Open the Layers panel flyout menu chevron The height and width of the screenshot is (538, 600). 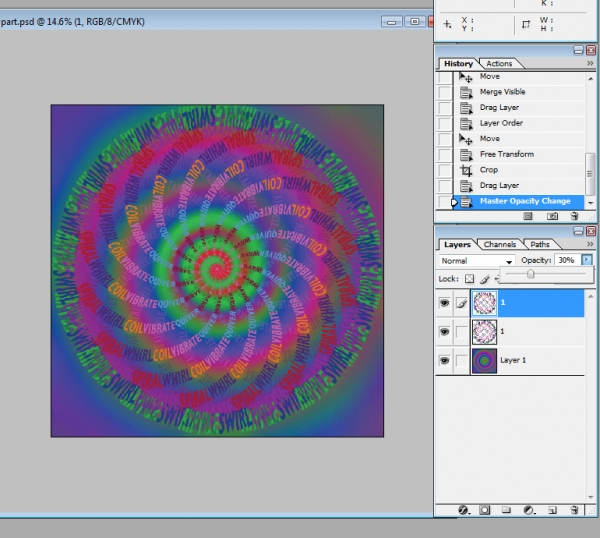click(590, 244)
